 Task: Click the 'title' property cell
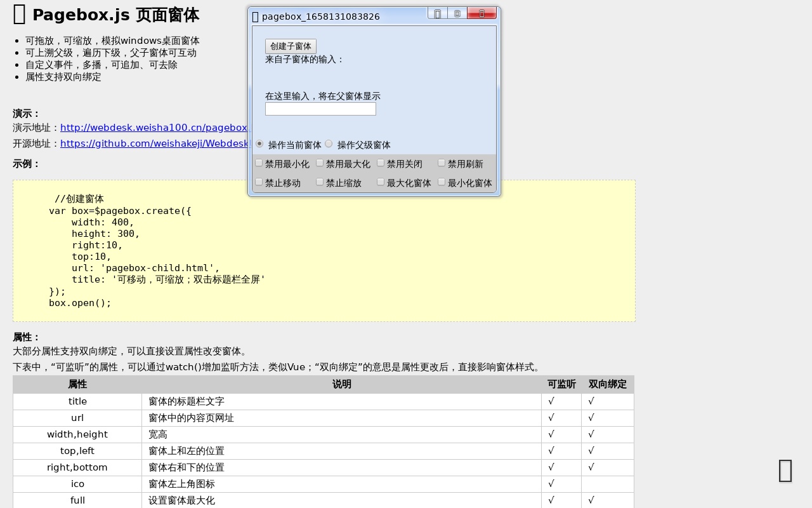(77, 401)
